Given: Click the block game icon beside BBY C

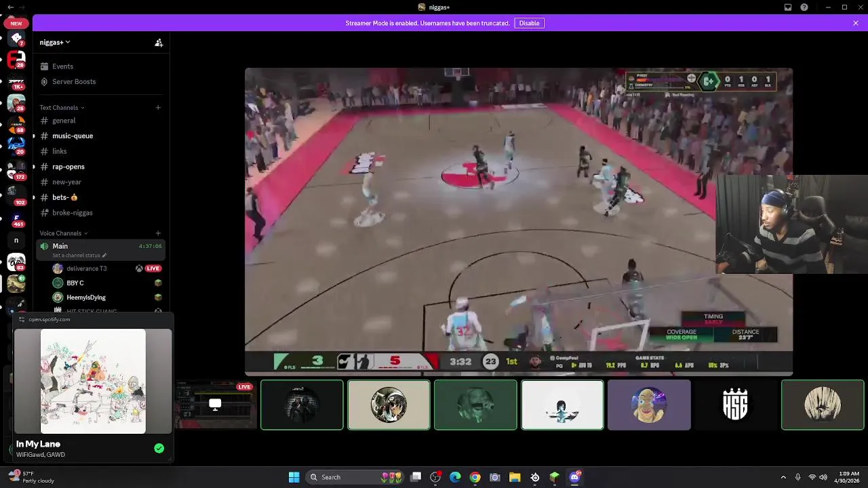Looking at the screenshot, I should pyautogui.click(x=158, y=283).
